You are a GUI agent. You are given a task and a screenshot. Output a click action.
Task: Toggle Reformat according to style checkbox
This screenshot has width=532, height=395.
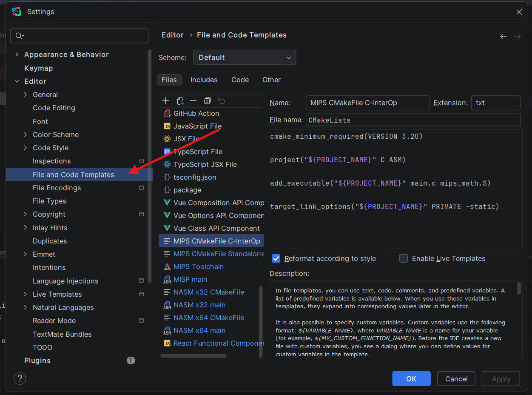tap(276, 258)
